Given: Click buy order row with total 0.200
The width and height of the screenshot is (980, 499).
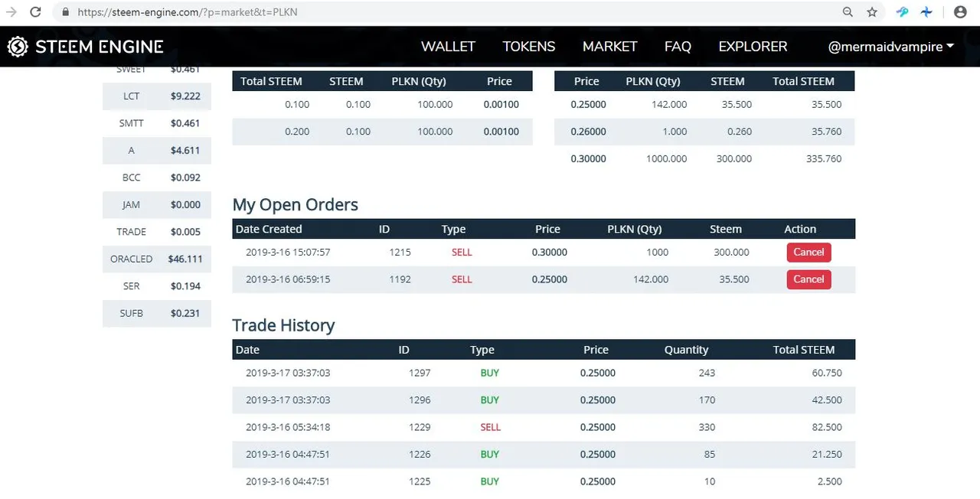Looking at the screenshot, I should point(382,132).
